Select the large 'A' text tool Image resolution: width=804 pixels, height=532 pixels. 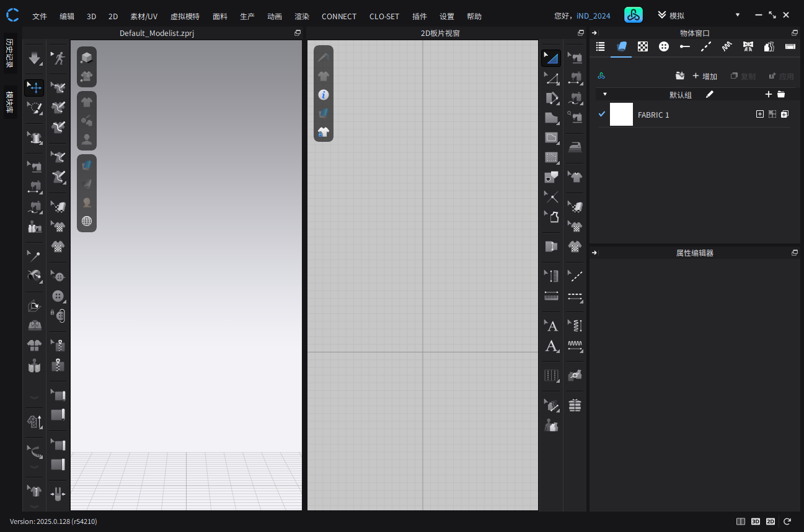[551, 346]
